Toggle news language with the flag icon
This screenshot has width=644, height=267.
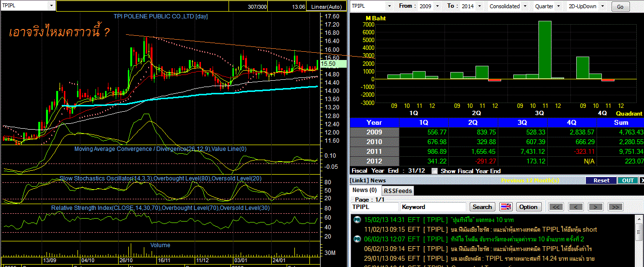tap(506, 207)
